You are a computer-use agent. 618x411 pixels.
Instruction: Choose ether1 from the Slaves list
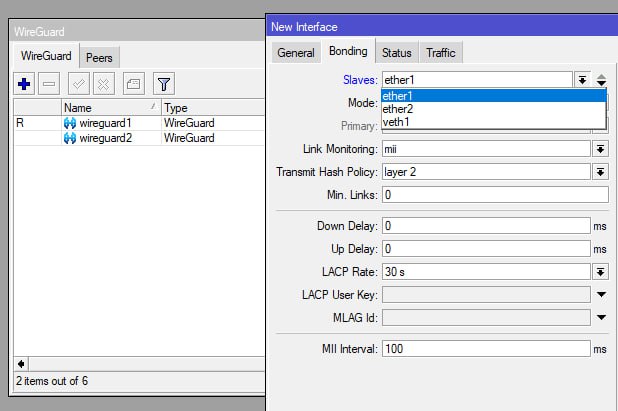click(x=493, y=96)
